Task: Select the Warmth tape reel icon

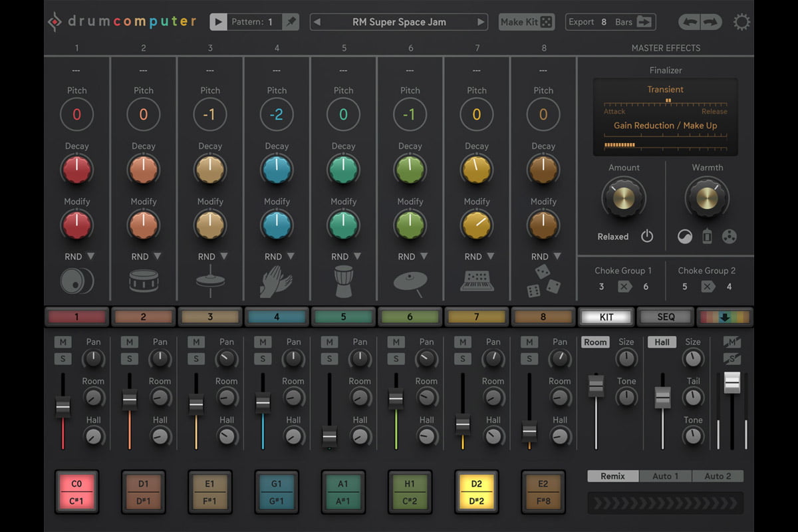Action: click(x=730, y=236)
